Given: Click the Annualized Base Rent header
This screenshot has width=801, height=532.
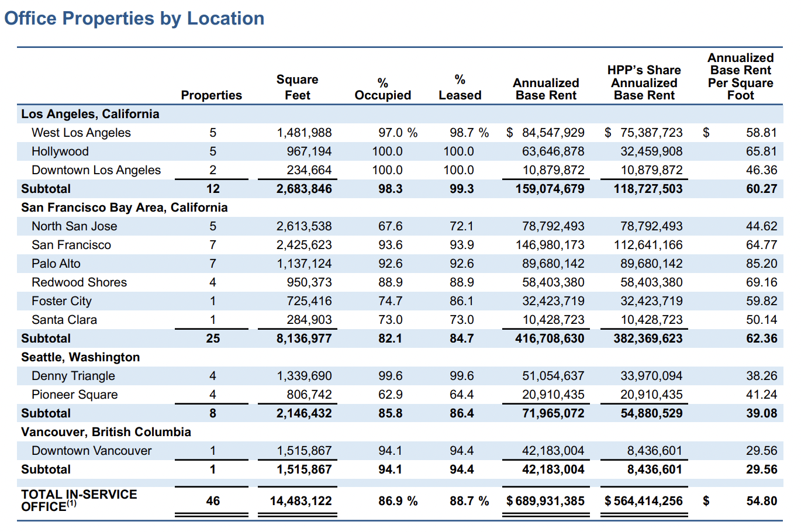Looking at the screenshot, I should tap(545, 85).
